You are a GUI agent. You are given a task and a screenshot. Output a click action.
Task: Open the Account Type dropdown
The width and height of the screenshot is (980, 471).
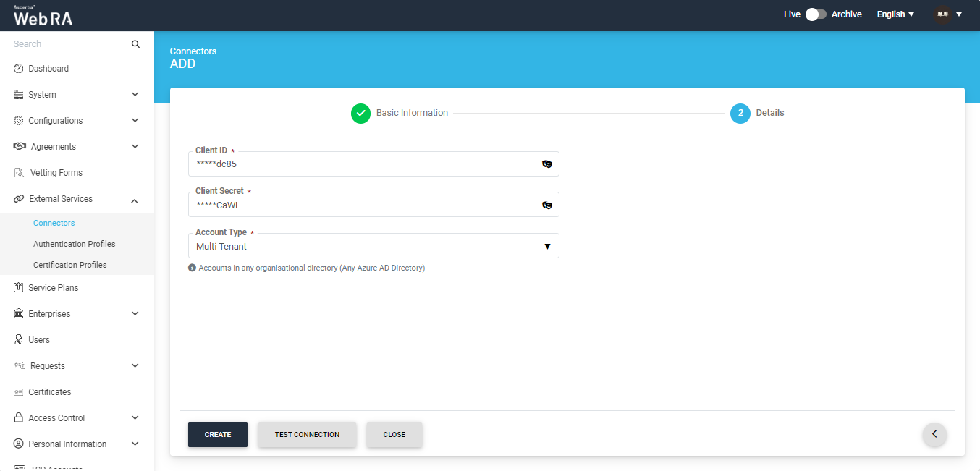coord(373,247)
